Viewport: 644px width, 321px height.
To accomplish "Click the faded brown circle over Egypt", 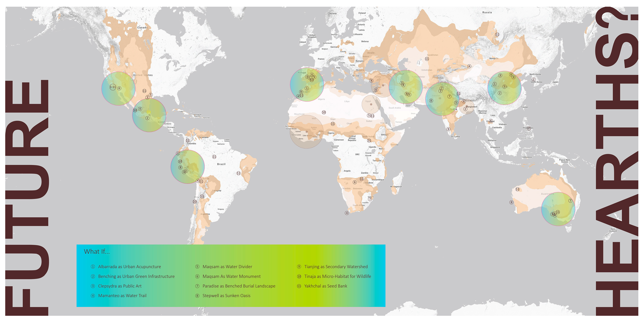I will (x=371, y=104).
